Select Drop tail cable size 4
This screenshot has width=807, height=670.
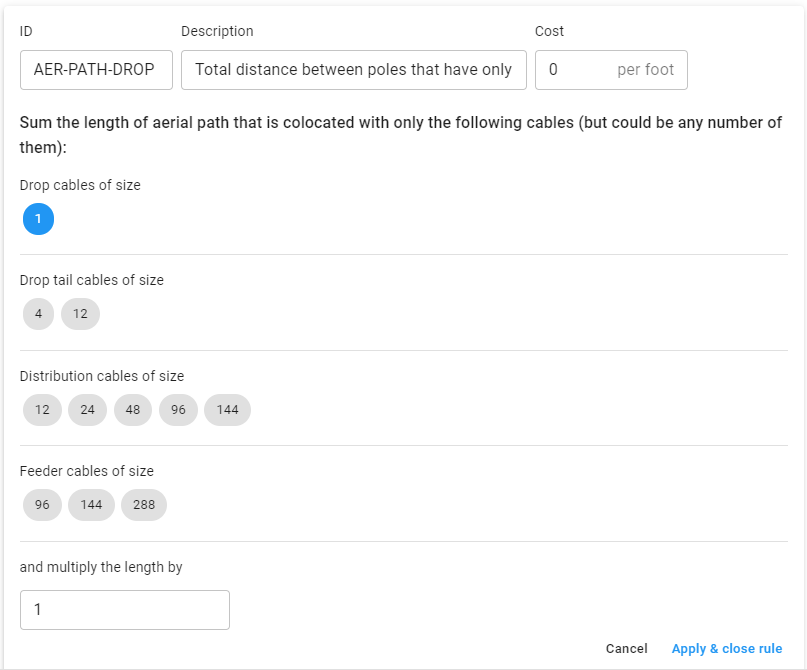pos(38,314)
